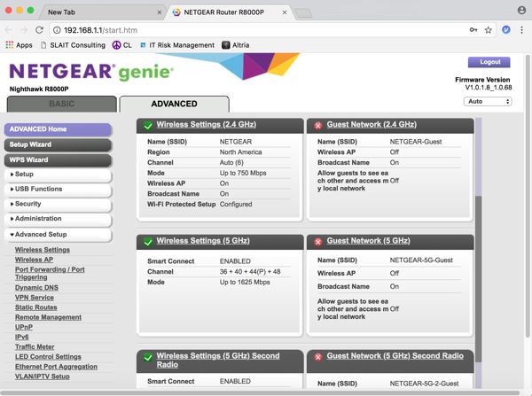The height and width of the screenshot is (396, 532).
Task: Open Traffic Meter page
Action: point(35,347)
